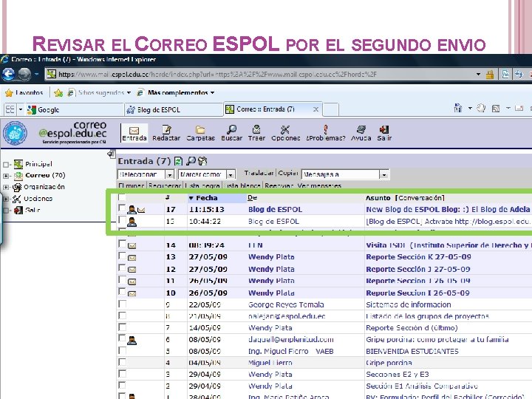Check the box for message 13 Reporte Sección K
The width and height of the screenshot is (532, 399).
pos(122,256)
